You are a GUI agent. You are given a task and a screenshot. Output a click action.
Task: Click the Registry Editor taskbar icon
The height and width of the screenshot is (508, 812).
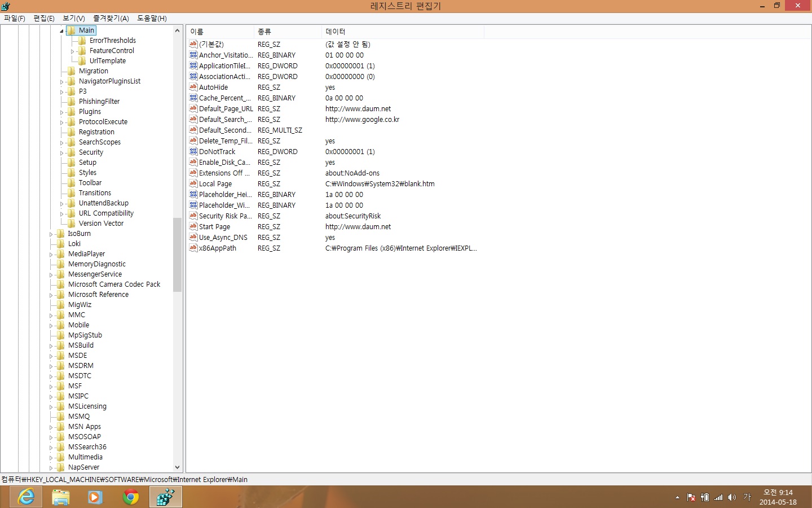[x=166, y=497]
